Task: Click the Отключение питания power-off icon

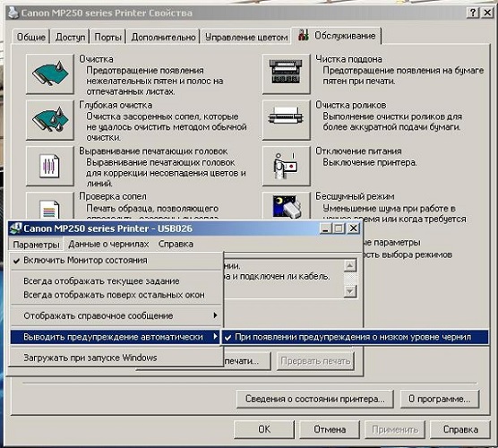Action: click(x=286, y=166)
